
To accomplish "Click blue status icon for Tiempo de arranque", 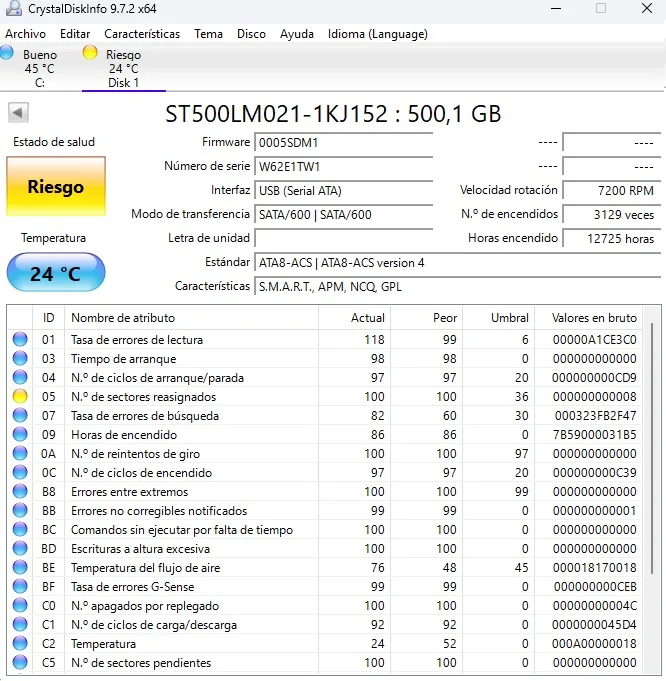I will point(20,358).
